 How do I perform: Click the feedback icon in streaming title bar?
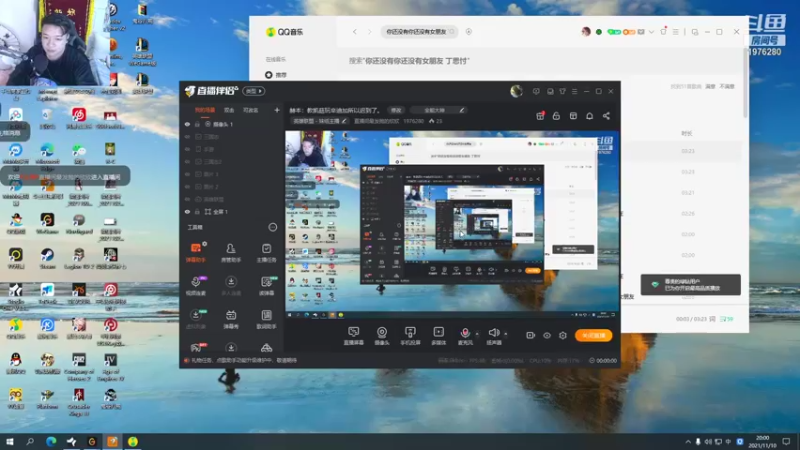pos(536,91)
